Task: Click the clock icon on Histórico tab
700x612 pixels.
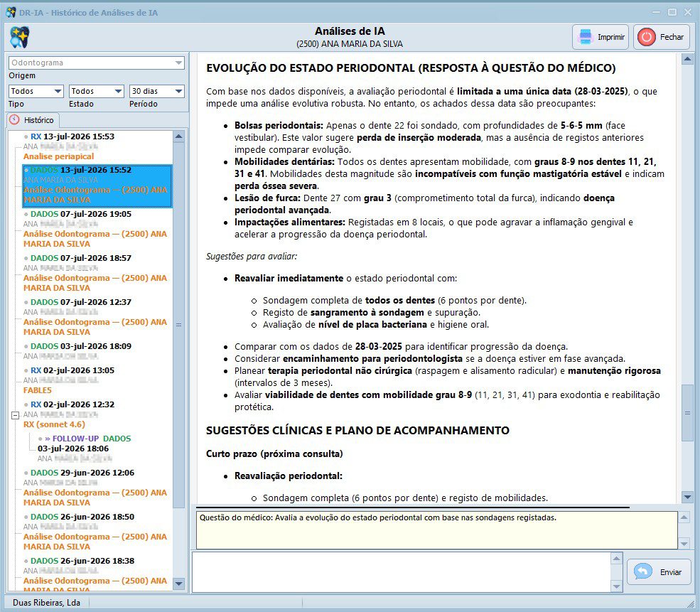Action: pos(15,119)
